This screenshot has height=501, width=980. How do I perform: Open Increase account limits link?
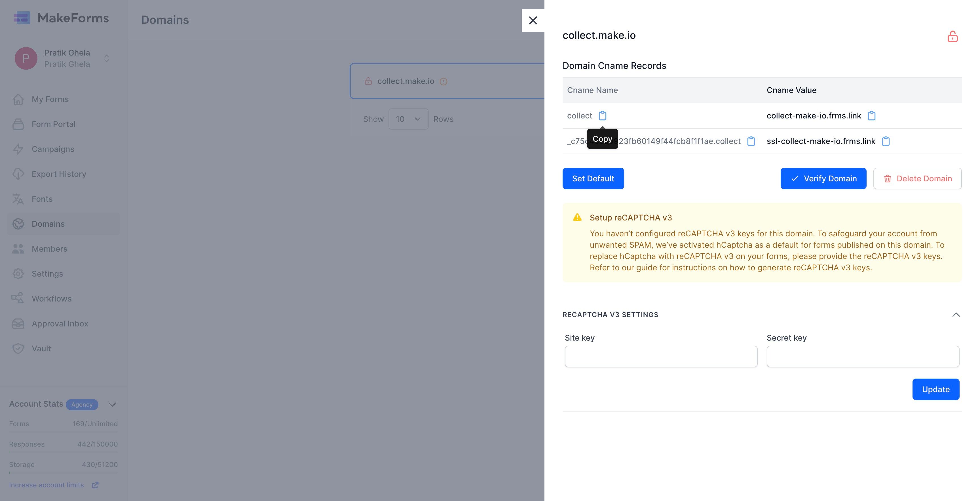[x=47, y=485]
